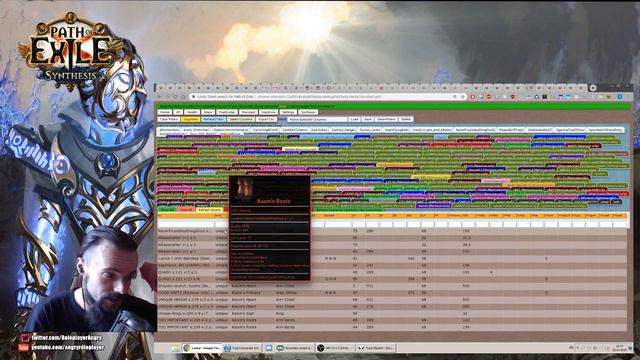Open the blue profile avatar in Chrome toolbar
Image resolution: width=640 pixels, height=360 pixels.
click(x=620, y=97)
